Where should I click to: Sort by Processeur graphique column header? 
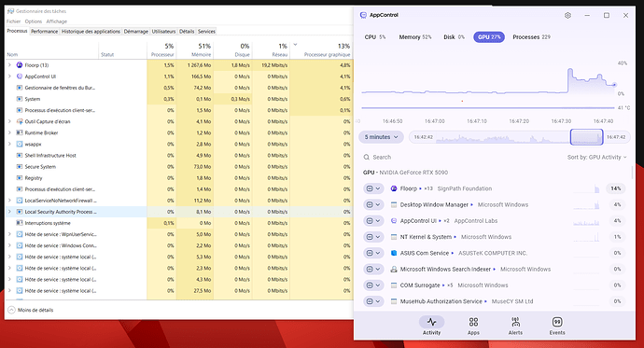point(322,50)
